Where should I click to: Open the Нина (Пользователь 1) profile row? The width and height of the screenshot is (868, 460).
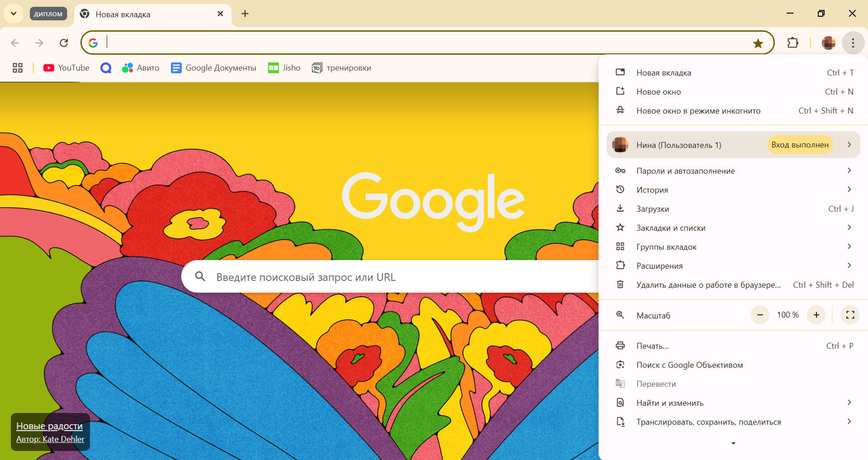coord(733,145)
